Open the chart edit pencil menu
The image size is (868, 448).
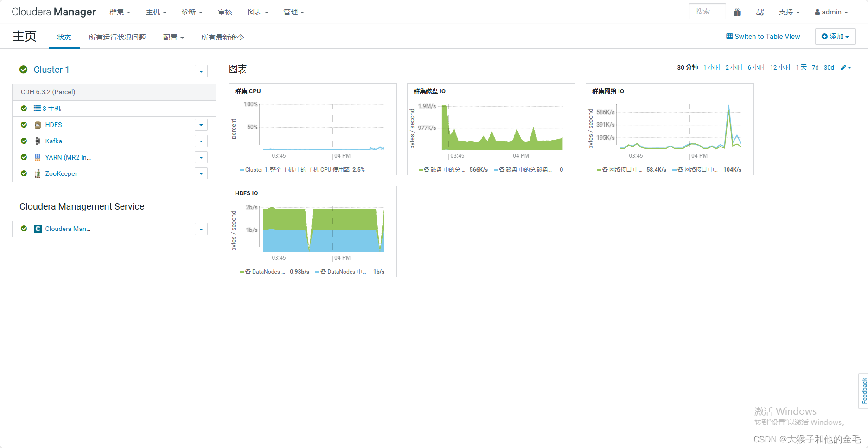pyautogui.click(x=846, y=68)
